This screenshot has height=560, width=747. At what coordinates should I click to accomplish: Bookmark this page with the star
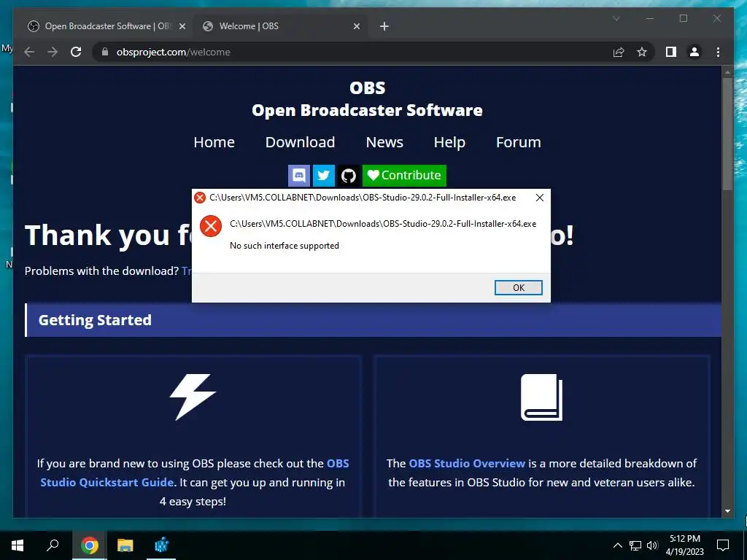pyautogui.click(x=642, y=52)
